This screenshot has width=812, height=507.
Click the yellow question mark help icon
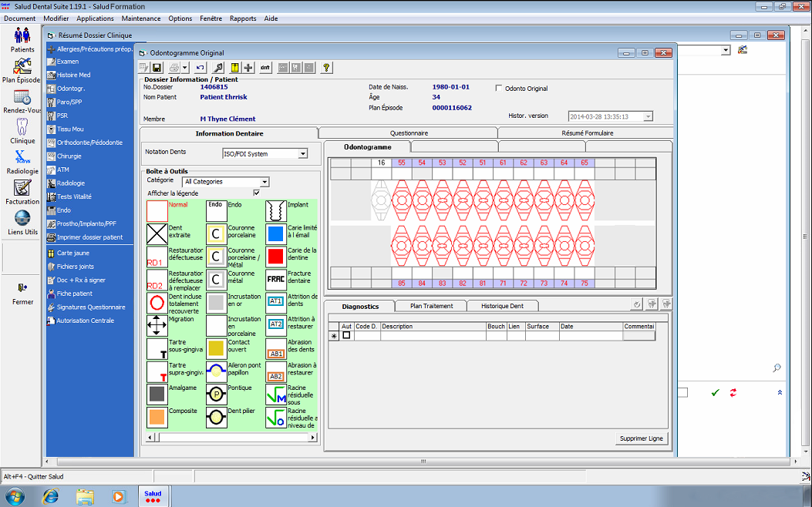(326, 68)
